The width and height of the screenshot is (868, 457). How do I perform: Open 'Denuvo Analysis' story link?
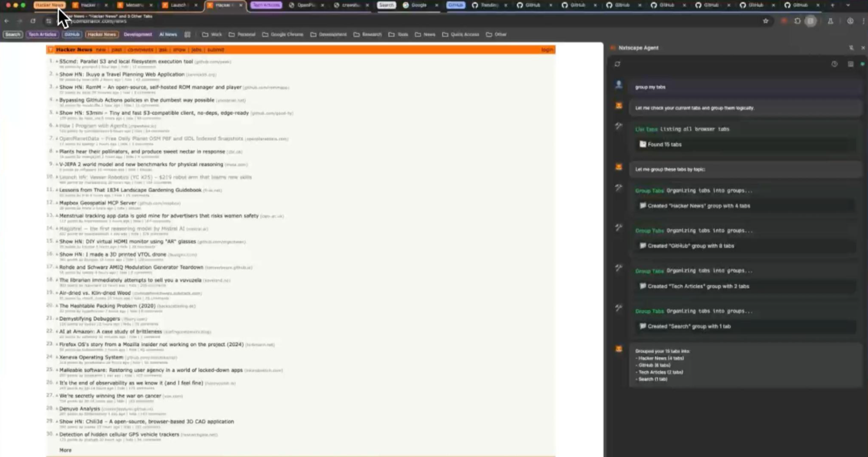click(x=80, y=409)
